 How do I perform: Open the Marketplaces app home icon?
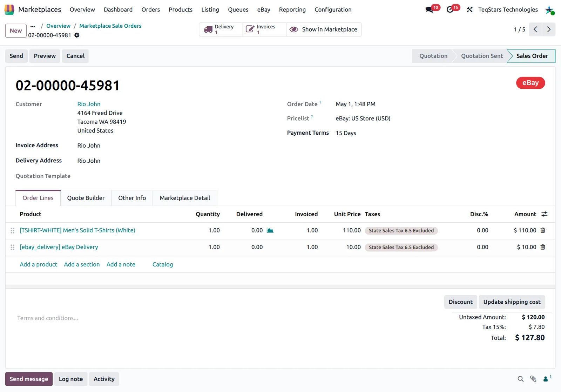pyautogui.click(x=9, y=9)
